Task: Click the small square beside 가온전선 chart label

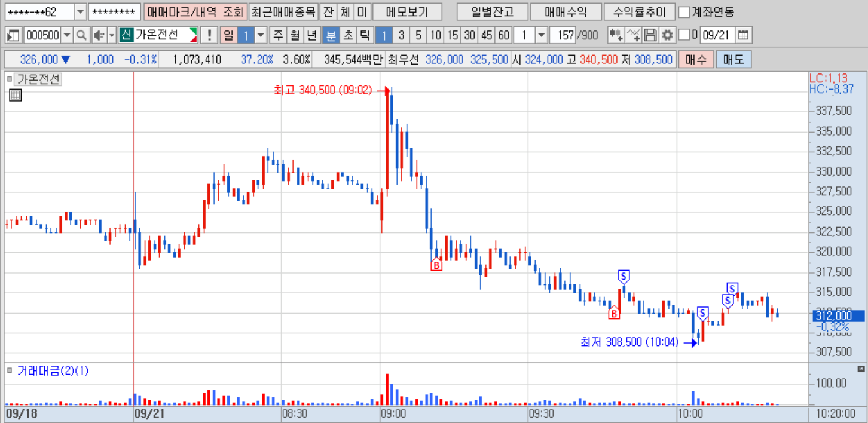Action: pos(10,79)
